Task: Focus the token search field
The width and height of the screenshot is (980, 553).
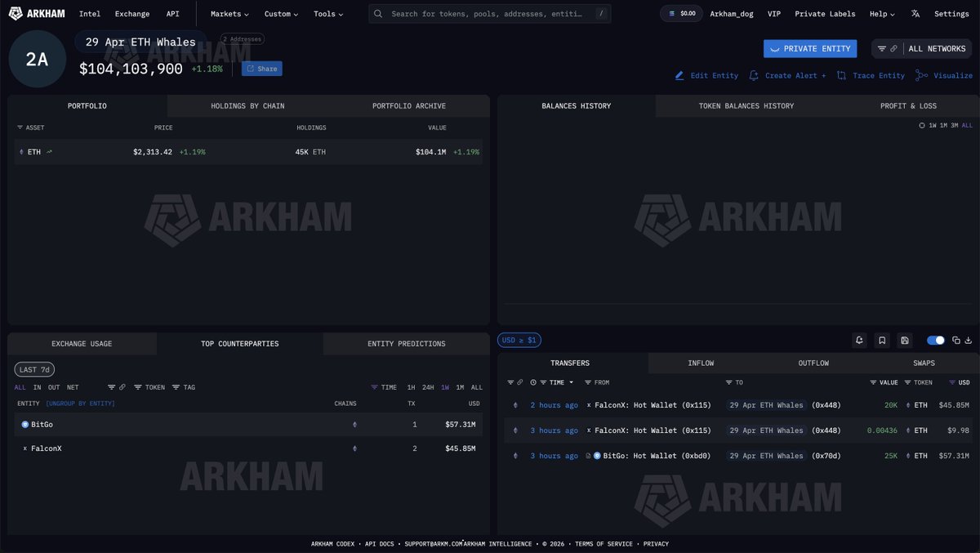Action: [x=490, y=14]
